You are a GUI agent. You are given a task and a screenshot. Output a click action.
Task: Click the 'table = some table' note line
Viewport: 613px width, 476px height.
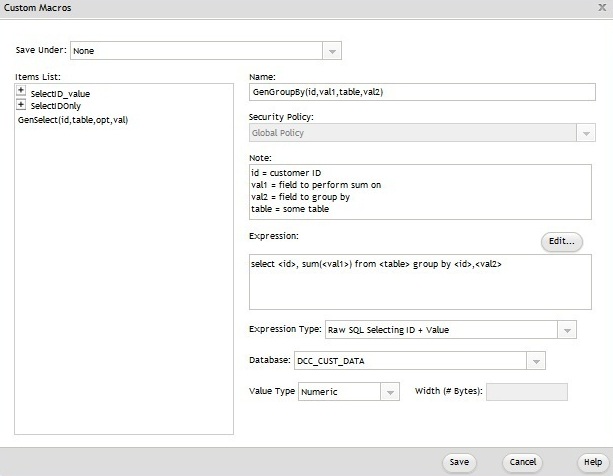click(x=290, y=209)
